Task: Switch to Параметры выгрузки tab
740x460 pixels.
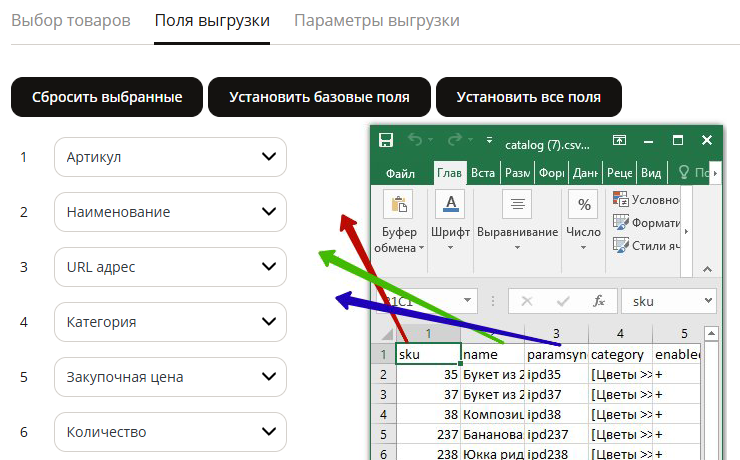Action: pyautogui.click(x=377, y=21)
